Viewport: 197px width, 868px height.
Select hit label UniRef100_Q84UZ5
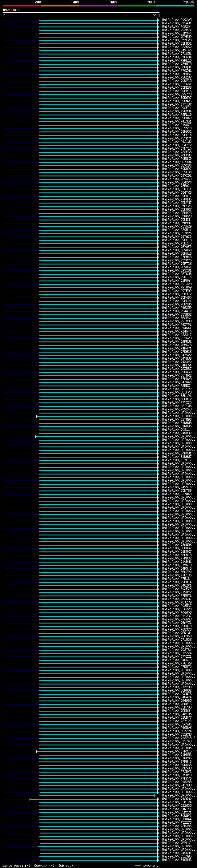(x=176, y=64)
